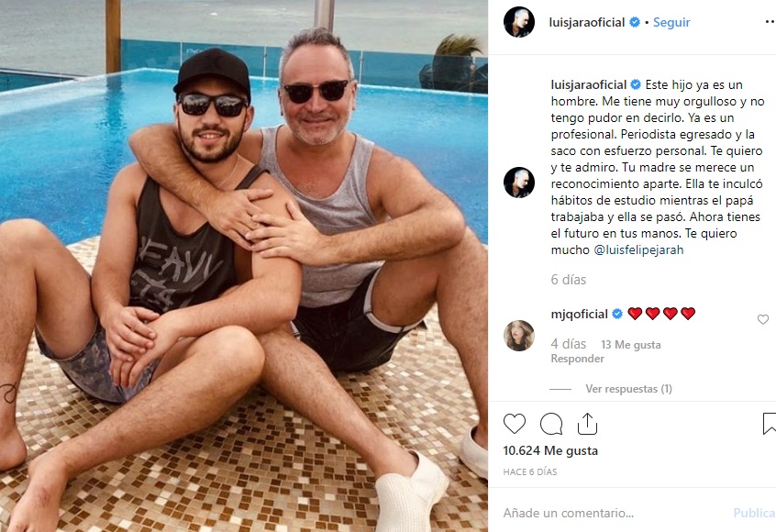776x532 pixels.
Task: Reply to mjqoficial with Responder
Action: [577, 359]
